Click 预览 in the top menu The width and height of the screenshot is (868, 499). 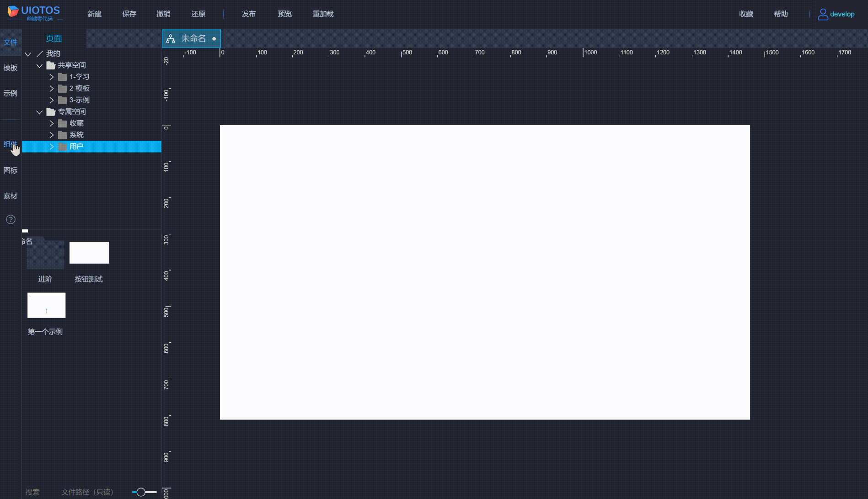[284, 14]
